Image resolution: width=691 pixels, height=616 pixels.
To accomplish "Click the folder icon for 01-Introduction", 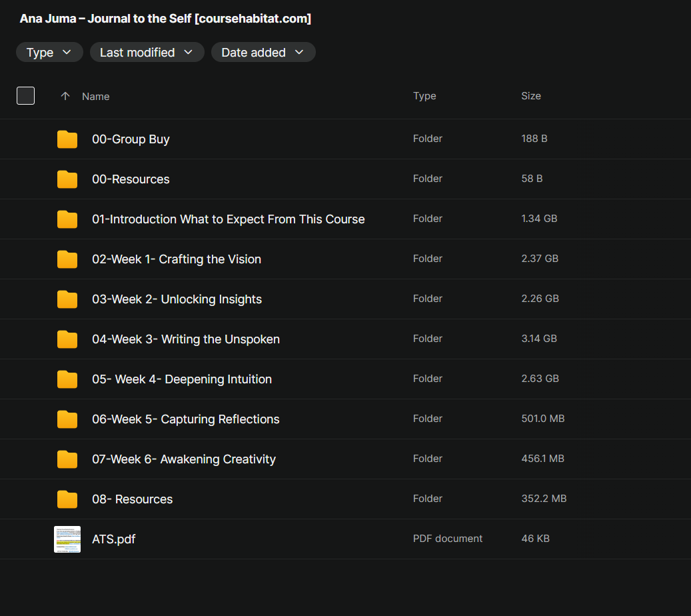I will coord(67,219).
